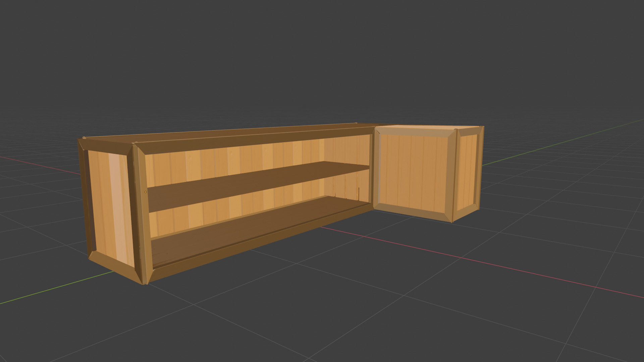Click the orange origin dot on cabinet frame
This screenshot has width=644, height=362.
145,192
